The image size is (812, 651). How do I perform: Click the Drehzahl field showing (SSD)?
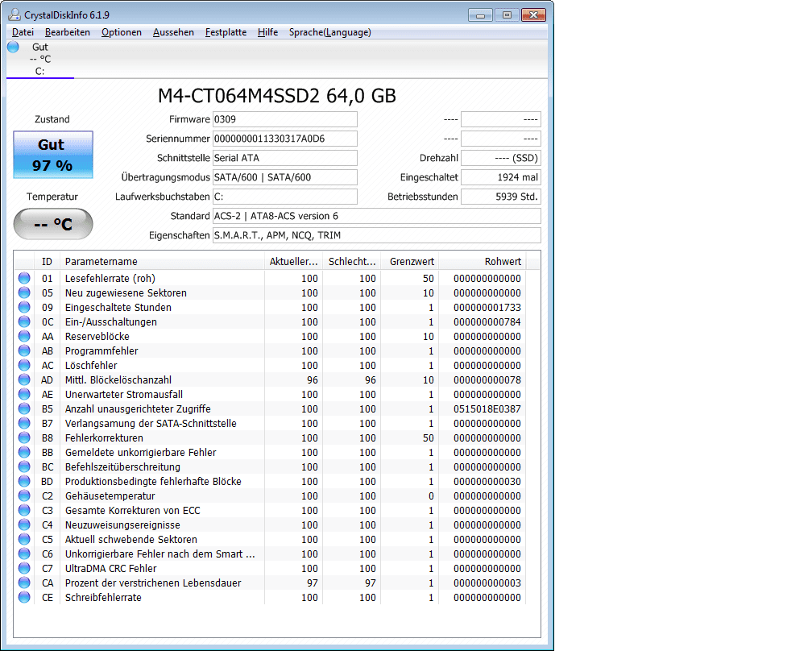click(x=501, y=158)
